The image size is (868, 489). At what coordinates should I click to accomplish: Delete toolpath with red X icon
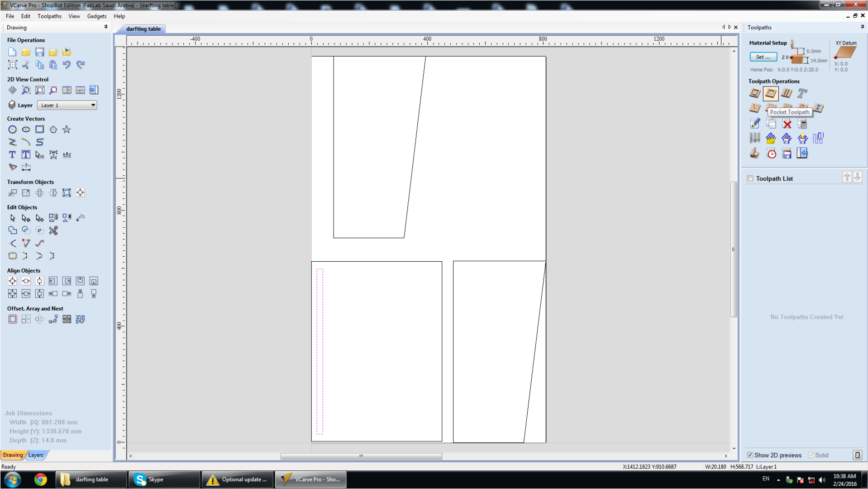tap(787, 124)
